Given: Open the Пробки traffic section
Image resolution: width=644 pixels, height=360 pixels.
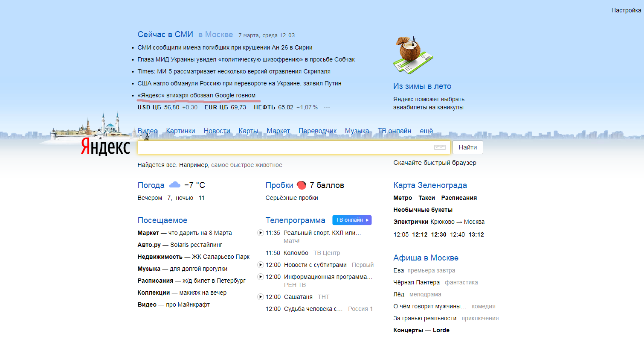Looking at the screenshot, I should pyautogui.click(x=279, y=185).
